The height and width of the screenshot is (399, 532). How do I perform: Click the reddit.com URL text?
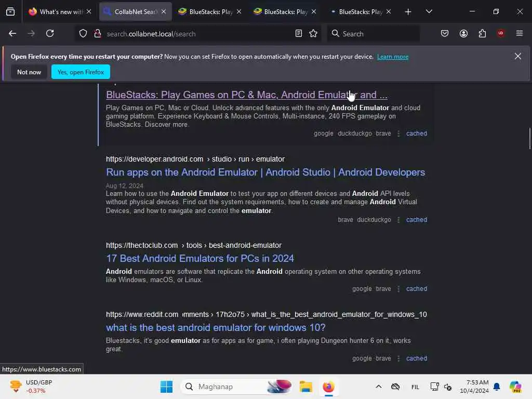click(267, 314)
